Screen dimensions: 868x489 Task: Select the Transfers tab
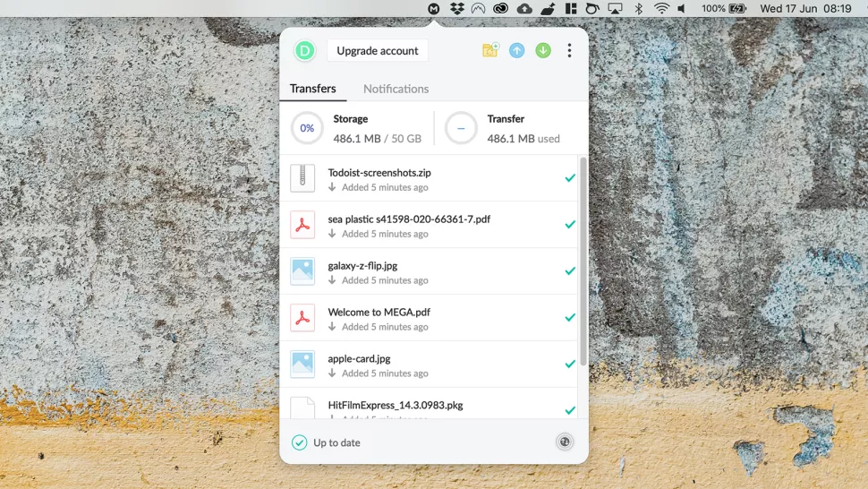[313, 89]
